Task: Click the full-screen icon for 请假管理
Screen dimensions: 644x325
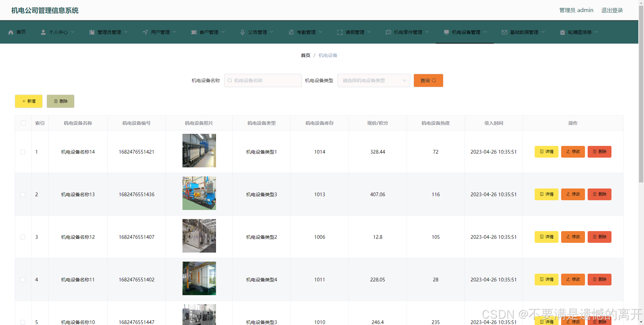Action: click(340, 32)
